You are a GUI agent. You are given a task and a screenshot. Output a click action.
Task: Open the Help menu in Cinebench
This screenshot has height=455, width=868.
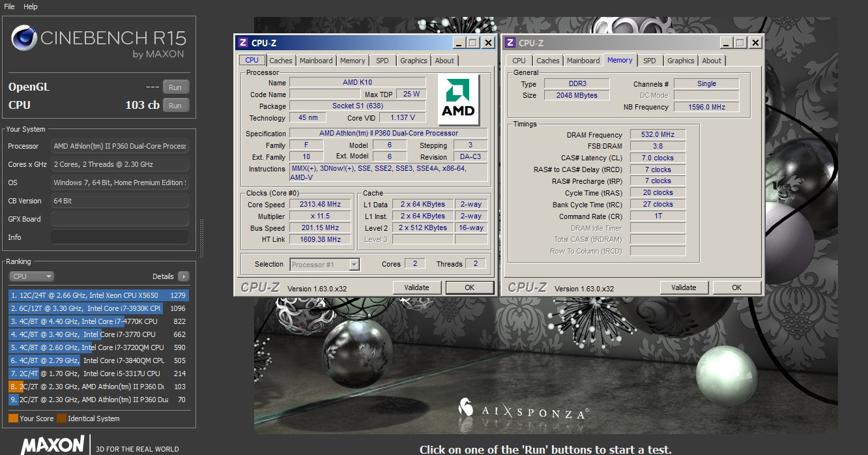click(31, 7)
